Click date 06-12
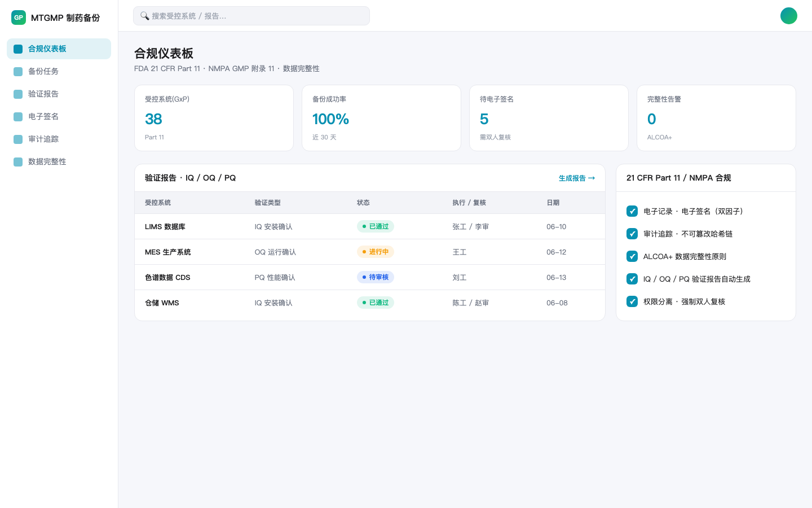Image resolution: width=812 pixels, height=508 pixels. pos(557,252)
